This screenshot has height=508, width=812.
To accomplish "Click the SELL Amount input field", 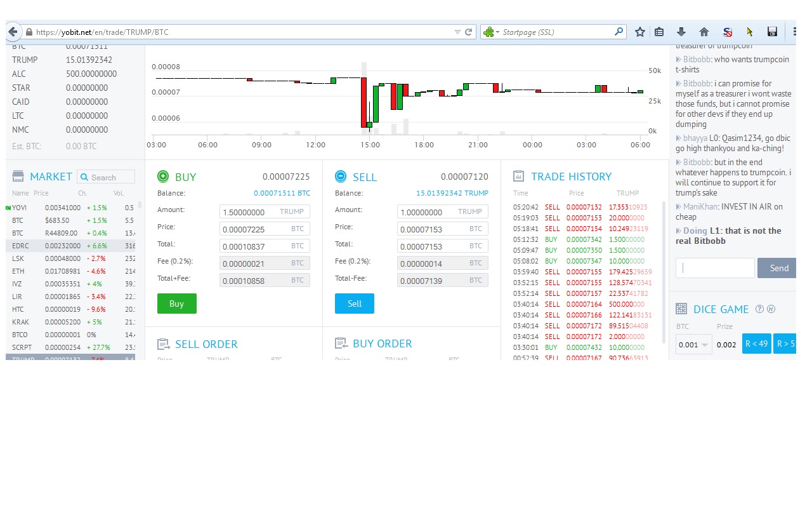I will point(443,212).
